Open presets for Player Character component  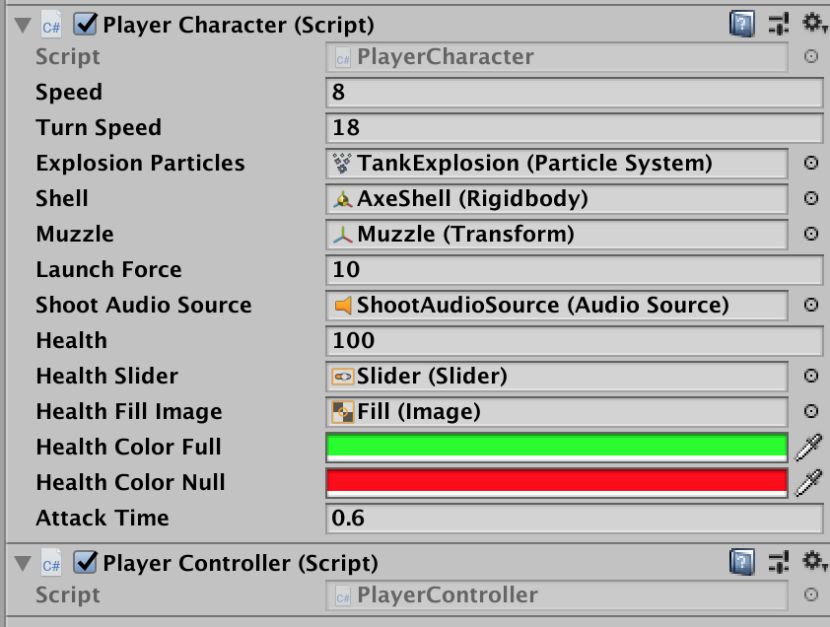coord(779,24)
